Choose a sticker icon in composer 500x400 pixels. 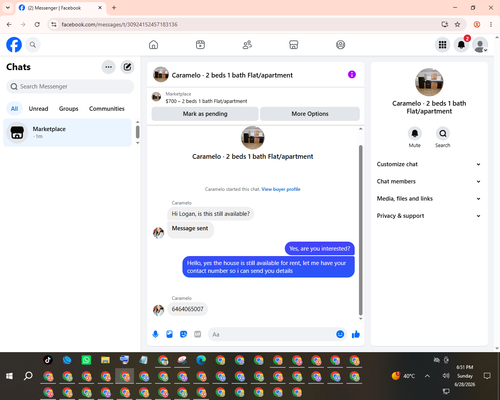pyautogui.click(x=183, y=334)
